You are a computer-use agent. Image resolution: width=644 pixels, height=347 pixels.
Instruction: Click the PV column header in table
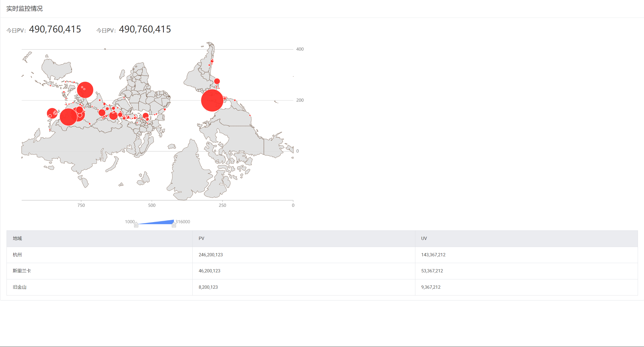(202, 238)
